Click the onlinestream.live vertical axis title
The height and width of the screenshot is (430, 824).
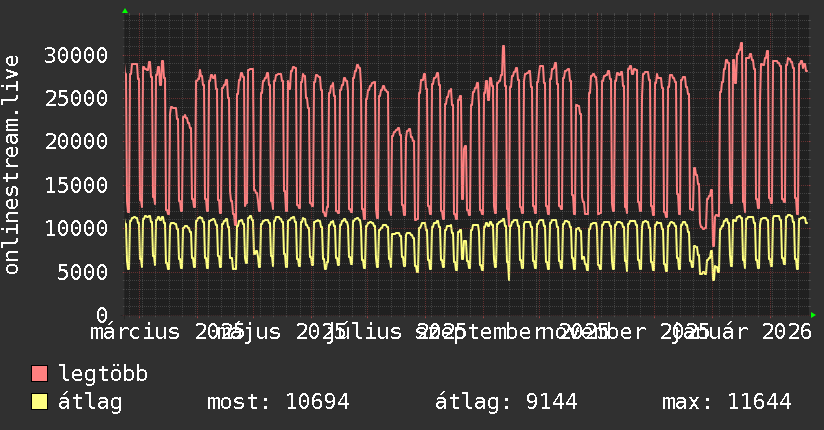point(12,165)
